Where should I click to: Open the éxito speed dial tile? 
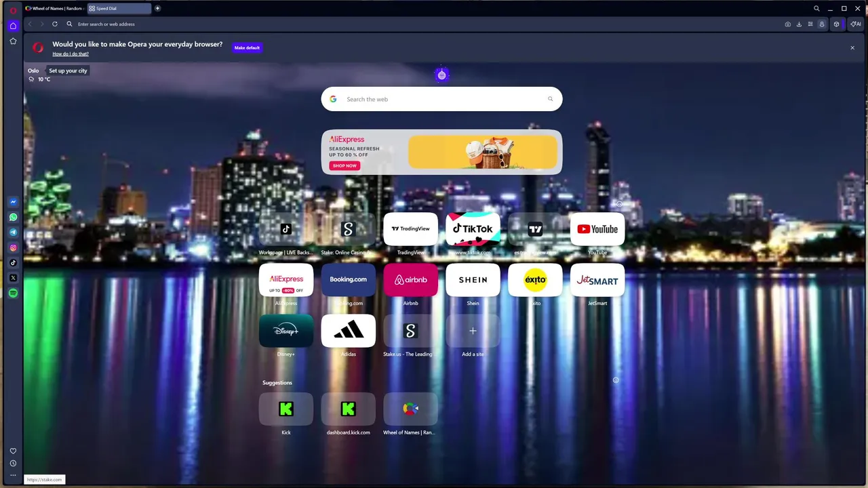[x=535, y=280]
